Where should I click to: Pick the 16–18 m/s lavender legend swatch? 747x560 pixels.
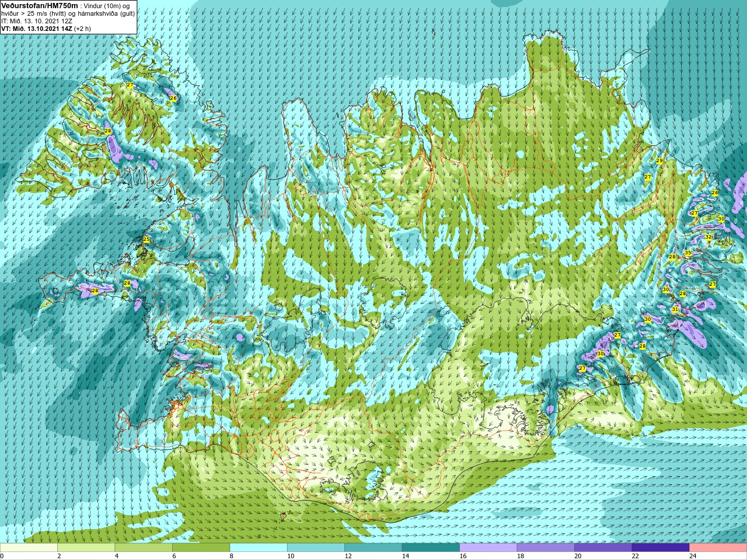[488, 548]
